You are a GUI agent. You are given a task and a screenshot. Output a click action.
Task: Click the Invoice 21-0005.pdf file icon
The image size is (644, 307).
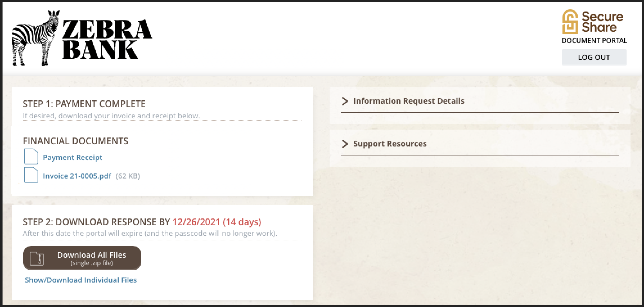pyautogui.click(x=31, y=175)
